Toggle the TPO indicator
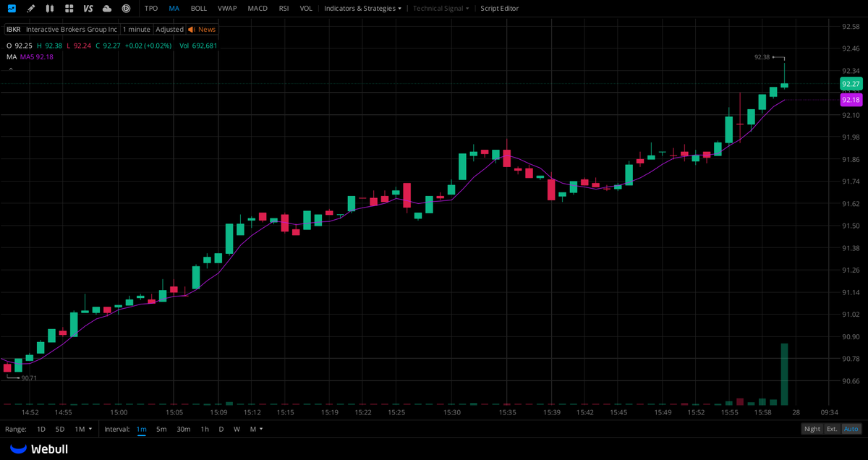This screenshot has height=460, width=868. (x=151, y=9)
